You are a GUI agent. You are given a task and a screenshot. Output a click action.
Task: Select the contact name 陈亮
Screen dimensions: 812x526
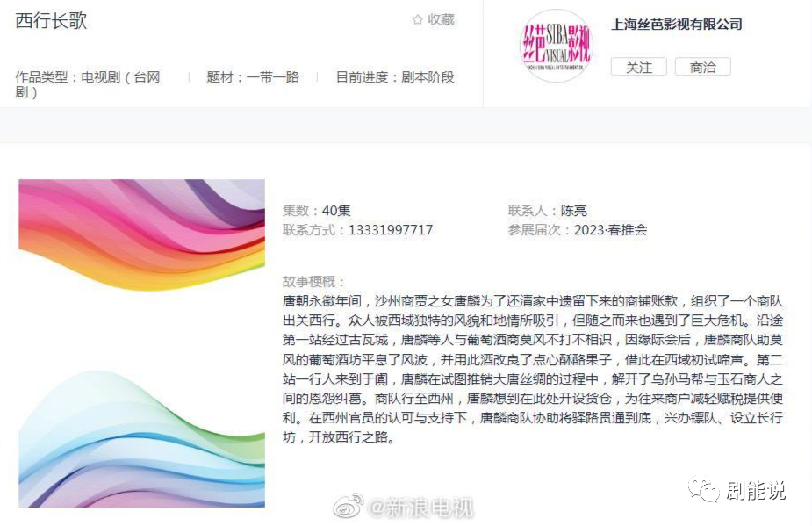point(574,211)
